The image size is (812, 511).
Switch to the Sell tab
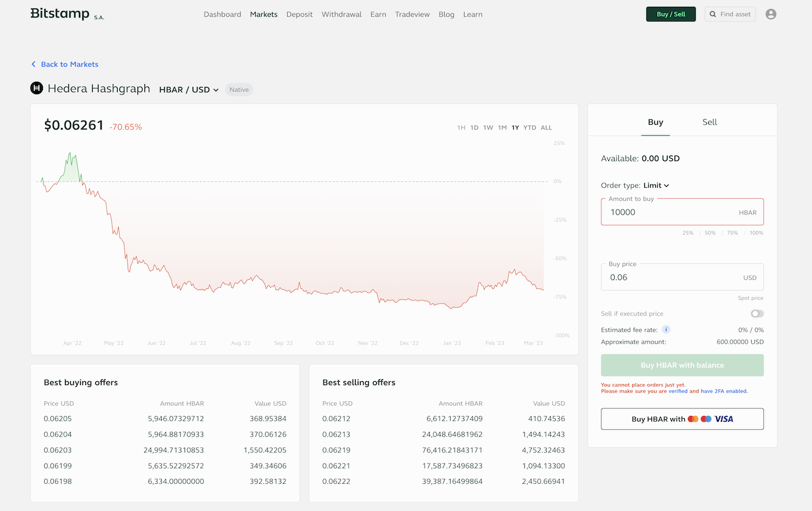tap(710, 122)
